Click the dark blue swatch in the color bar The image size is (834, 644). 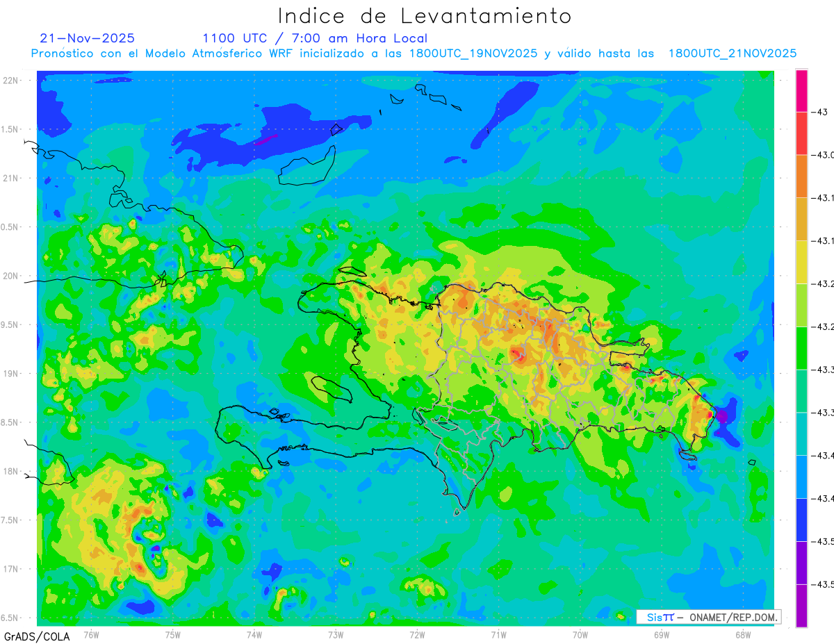[801, 520]
